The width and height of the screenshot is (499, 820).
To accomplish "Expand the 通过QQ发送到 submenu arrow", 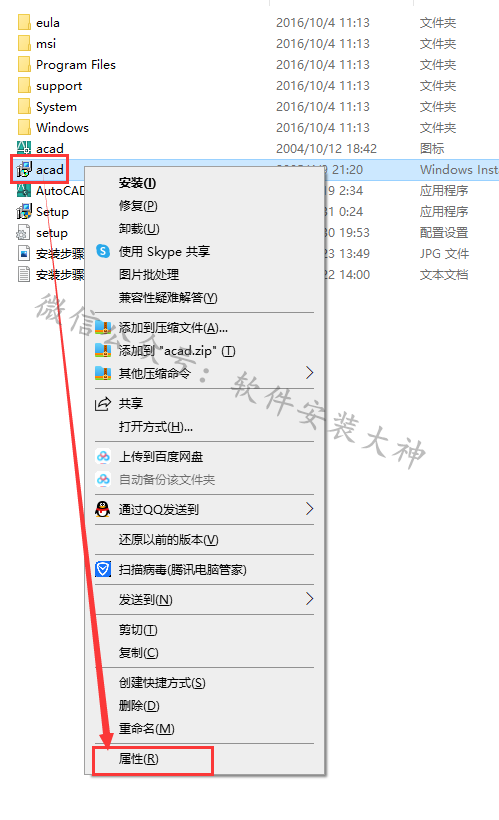I will 310,509.
